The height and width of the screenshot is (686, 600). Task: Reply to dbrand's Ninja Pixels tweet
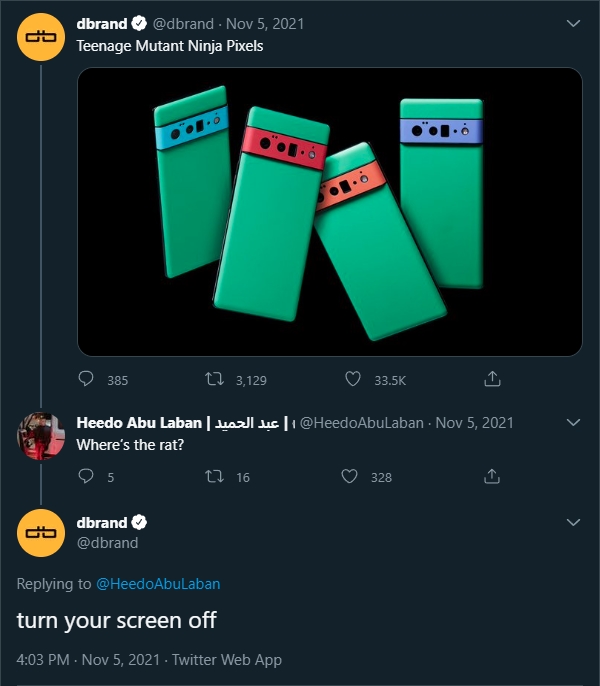[86, 379]
